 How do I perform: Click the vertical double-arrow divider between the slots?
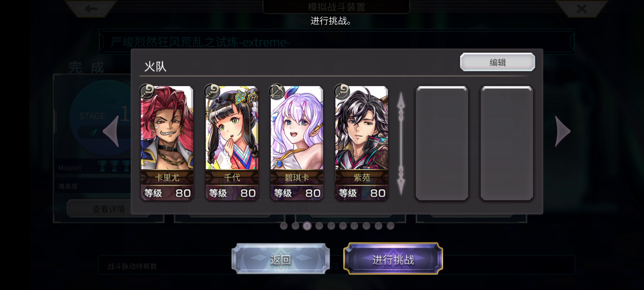point(401,143)
